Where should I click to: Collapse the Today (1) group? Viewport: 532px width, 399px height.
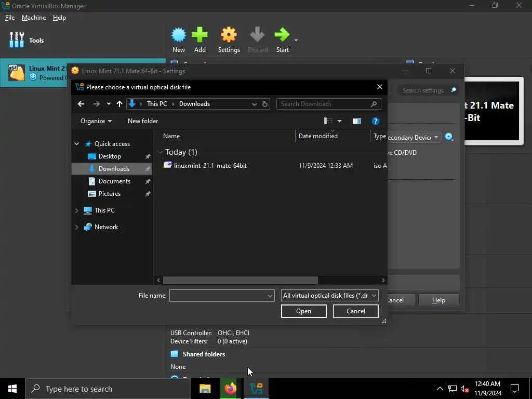pos(160,152)
